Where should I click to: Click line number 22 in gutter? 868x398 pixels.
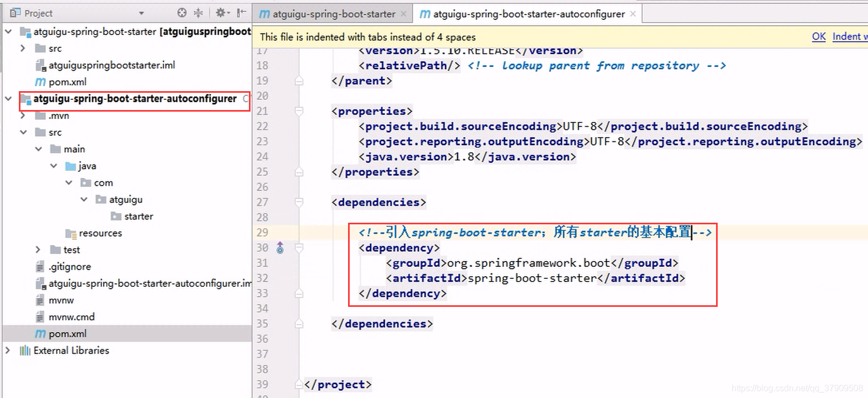point(262,126)
